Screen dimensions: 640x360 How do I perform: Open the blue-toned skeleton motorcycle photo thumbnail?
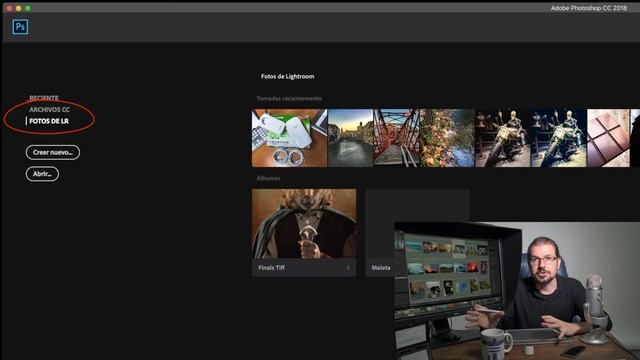pos(559,138)
